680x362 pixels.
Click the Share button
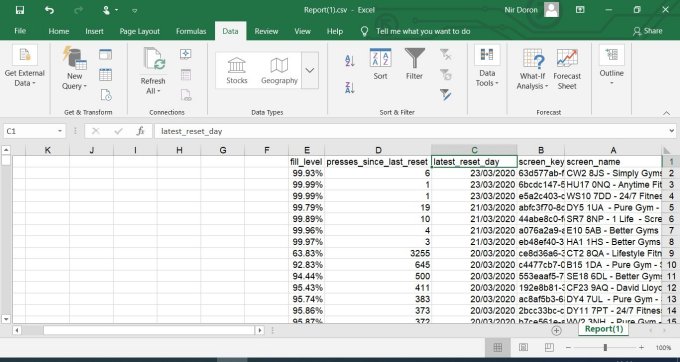647,31
